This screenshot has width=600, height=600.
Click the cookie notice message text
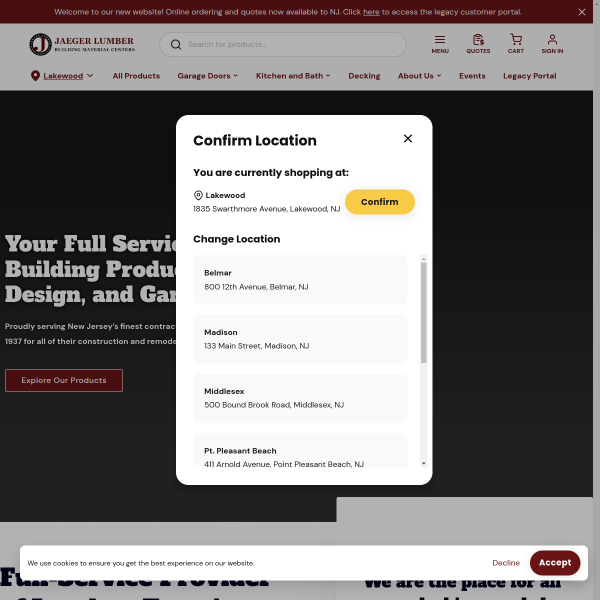141,563
